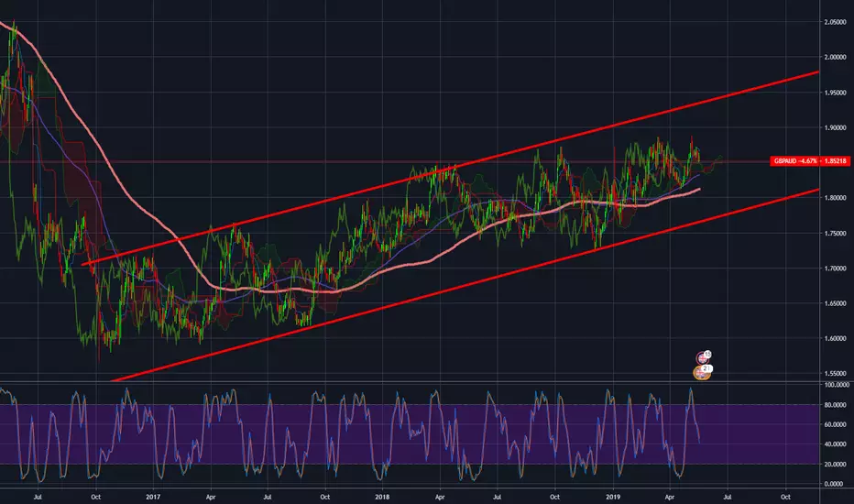
Task: Click the 1.75000 price axis label
Action: (835, 233)
